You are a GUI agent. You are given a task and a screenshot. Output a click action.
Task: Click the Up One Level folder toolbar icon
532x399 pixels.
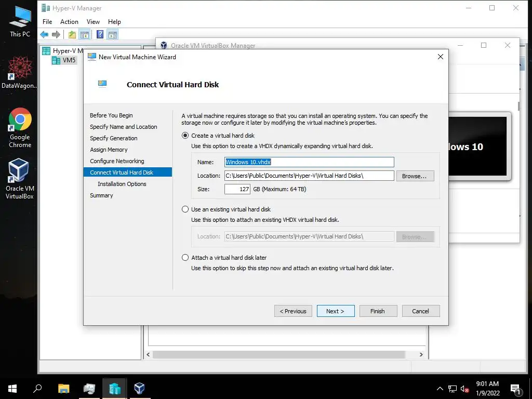(x=72, y=34)
